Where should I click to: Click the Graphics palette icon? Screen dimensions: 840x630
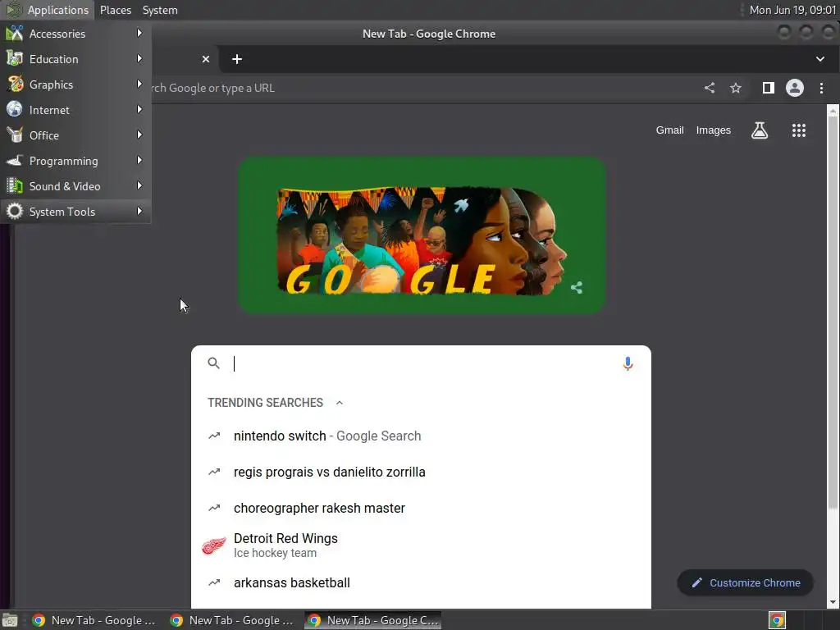[x=15, y=84]
